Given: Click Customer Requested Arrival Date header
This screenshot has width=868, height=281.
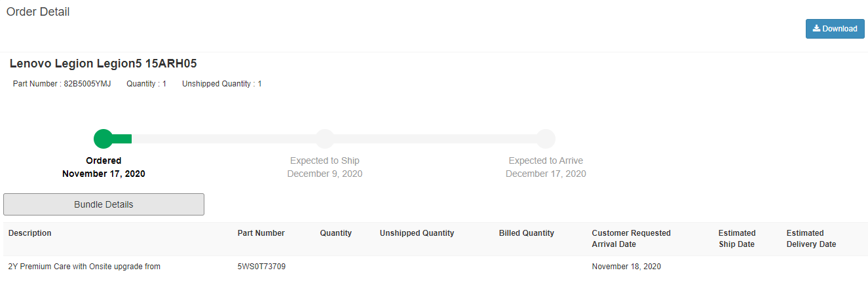Looking at the screenshot, I should click(631, 238).
